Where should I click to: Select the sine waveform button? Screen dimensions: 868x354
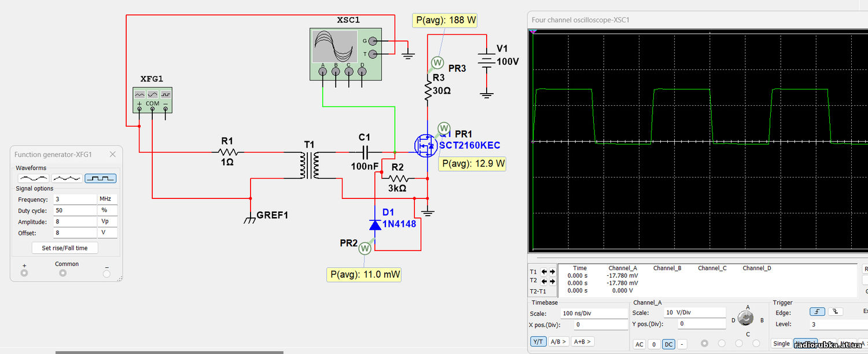(34, 178)
